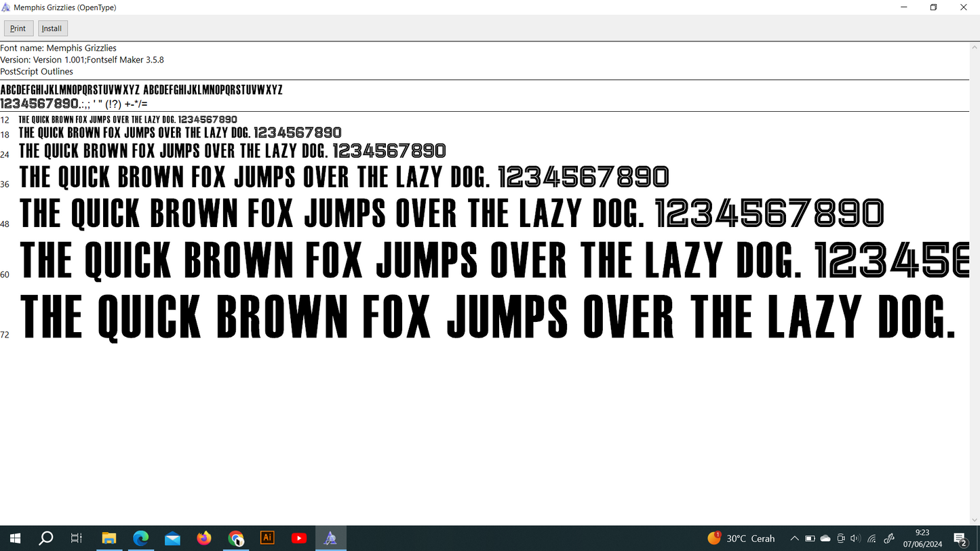Expand hidden system tray icons
Screen dimensions: 980x551
click(794, 539)
